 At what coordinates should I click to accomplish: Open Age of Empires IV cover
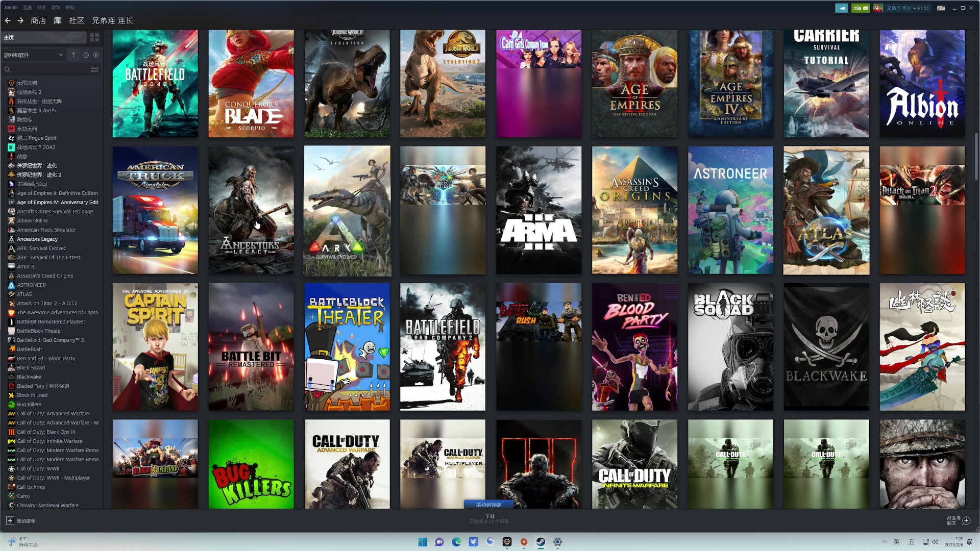click(x=730, y=83)
